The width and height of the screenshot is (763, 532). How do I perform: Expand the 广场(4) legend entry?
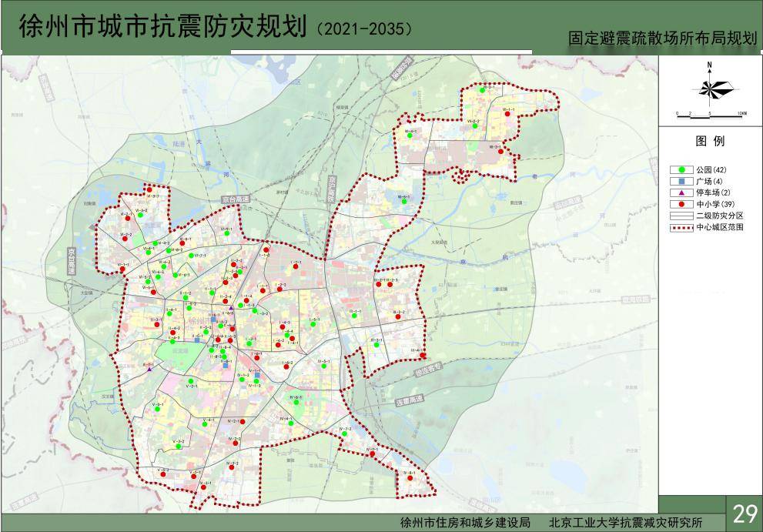click(x=708, y=182)
